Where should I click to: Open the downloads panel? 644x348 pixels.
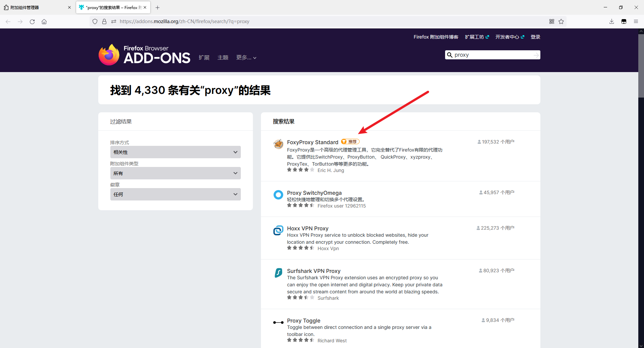[x=612, y=21]
